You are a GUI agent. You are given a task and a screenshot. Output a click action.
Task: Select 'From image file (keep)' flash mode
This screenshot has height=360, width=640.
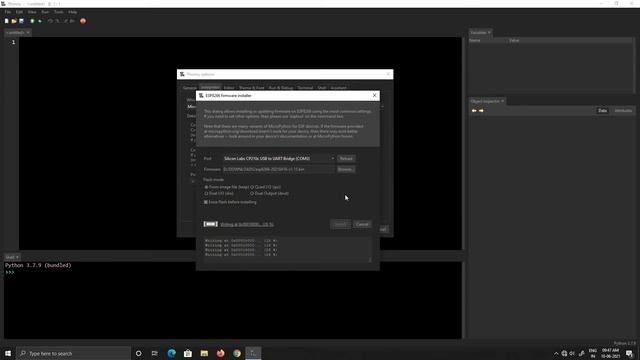click(227, 187)
